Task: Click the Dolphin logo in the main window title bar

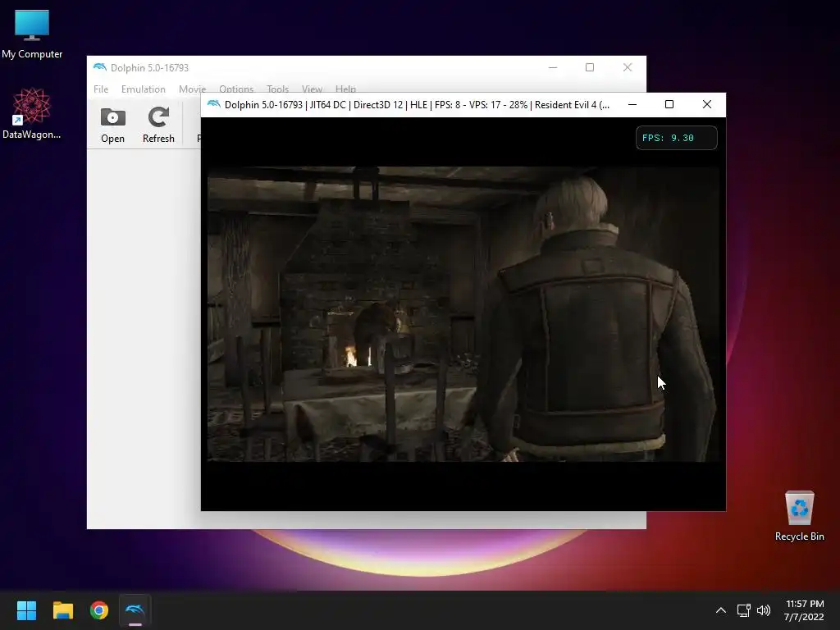Action: [99, 67]
